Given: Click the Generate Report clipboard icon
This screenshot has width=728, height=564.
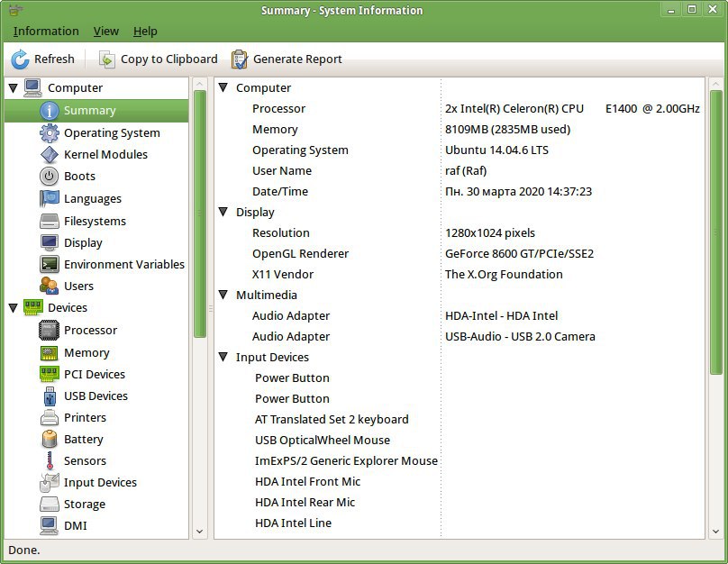Looking at the screenshot, I should click(x=240, y=59).
